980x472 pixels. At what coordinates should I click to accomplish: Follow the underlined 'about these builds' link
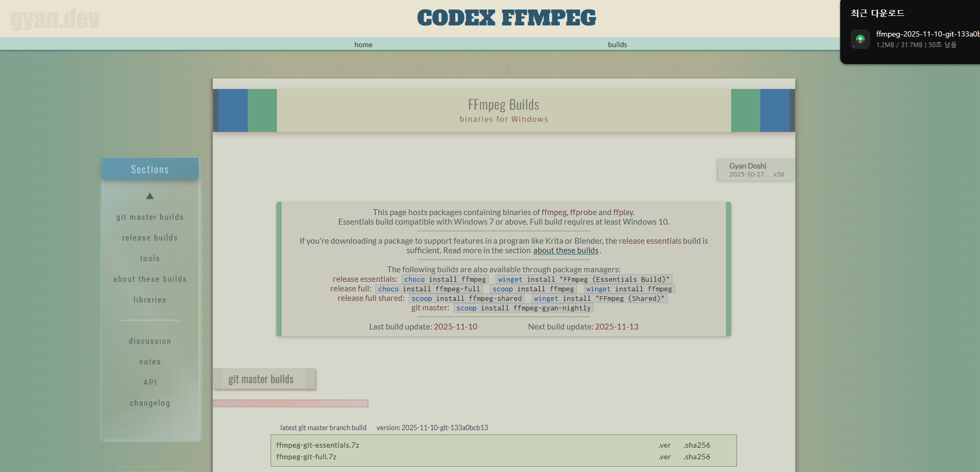click(565, 251)
